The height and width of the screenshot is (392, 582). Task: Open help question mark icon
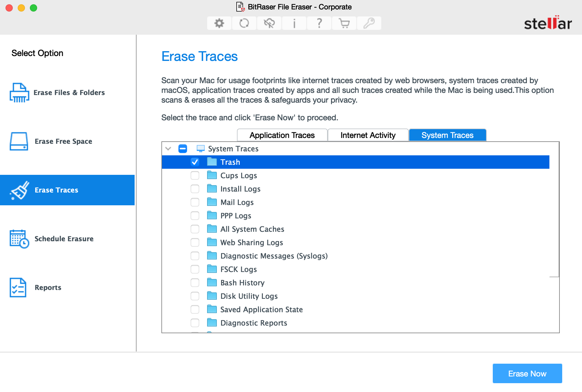click(319, 23)
